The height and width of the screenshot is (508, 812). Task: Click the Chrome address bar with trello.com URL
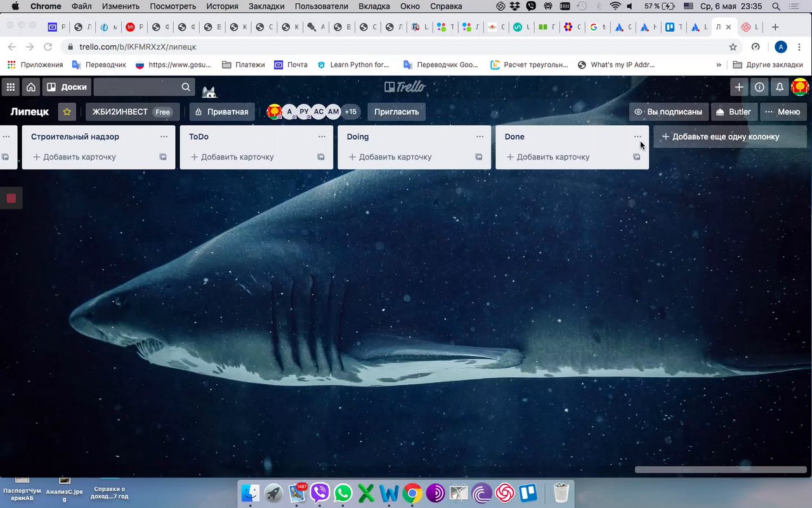pyautogui.click(x=400, y=47)
